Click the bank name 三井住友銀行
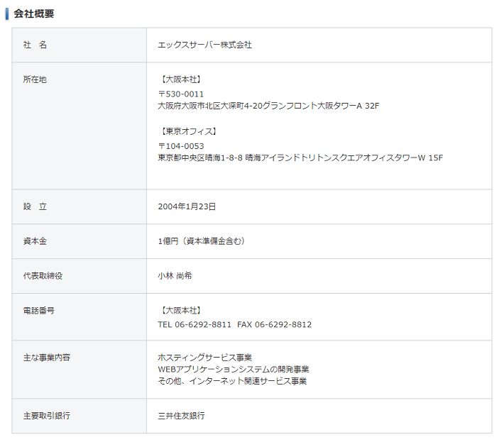The height and width of the screenshot is (442, 504). click(181, 416)
